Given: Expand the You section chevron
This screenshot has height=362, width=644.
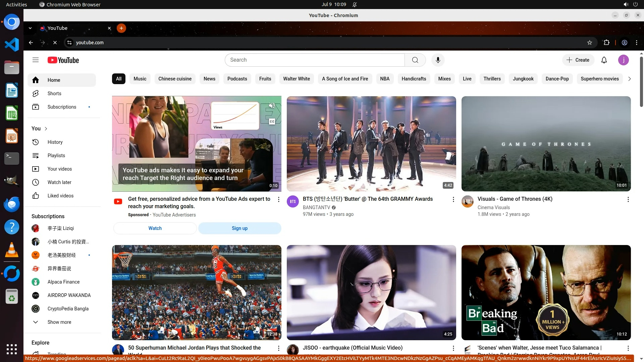Looking at the screenshot, I should [46, 129].
